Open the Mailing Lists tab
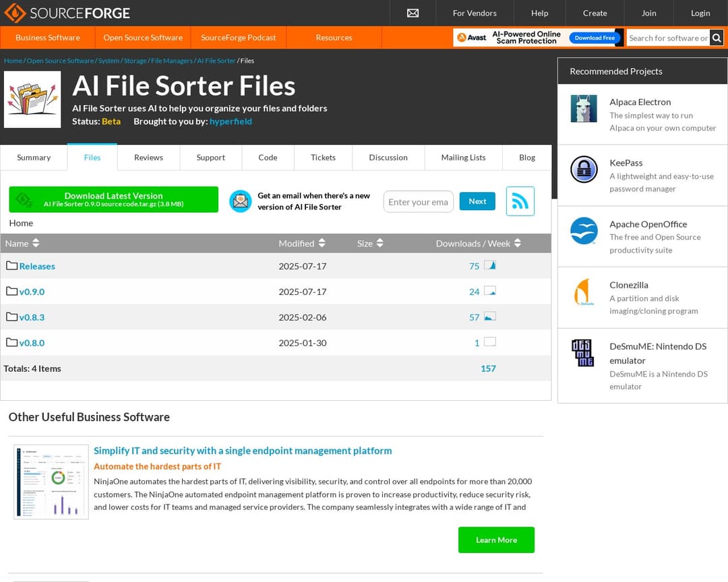Image resolution: width=728 pixels, height=582 pixels. point(463,158)
